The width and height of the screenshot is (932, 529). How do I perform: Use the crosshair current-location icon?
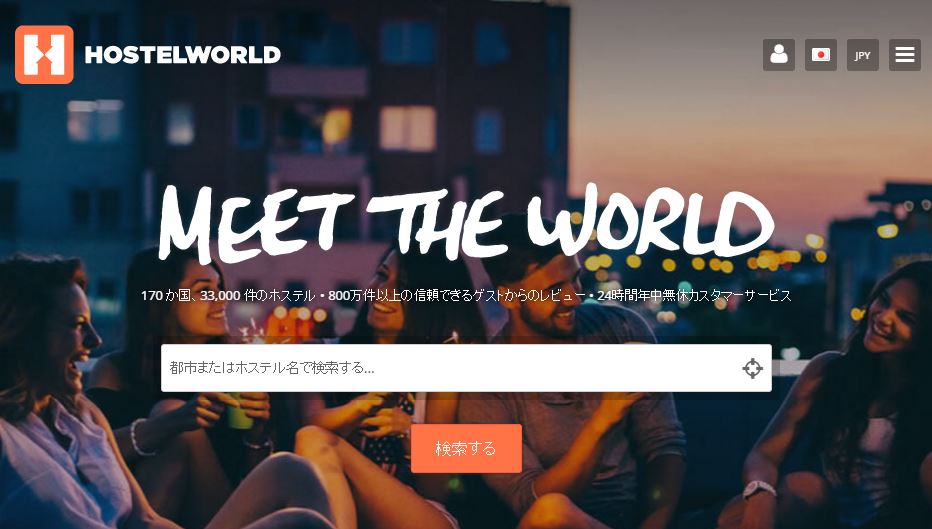coord(752,369)
